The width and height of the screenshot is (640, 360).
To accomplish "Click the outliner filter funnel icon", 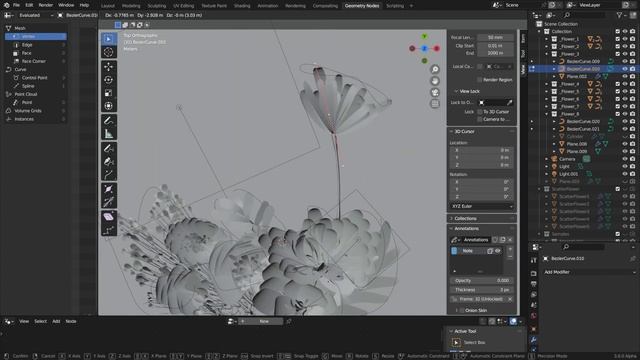I will [619, 15].
